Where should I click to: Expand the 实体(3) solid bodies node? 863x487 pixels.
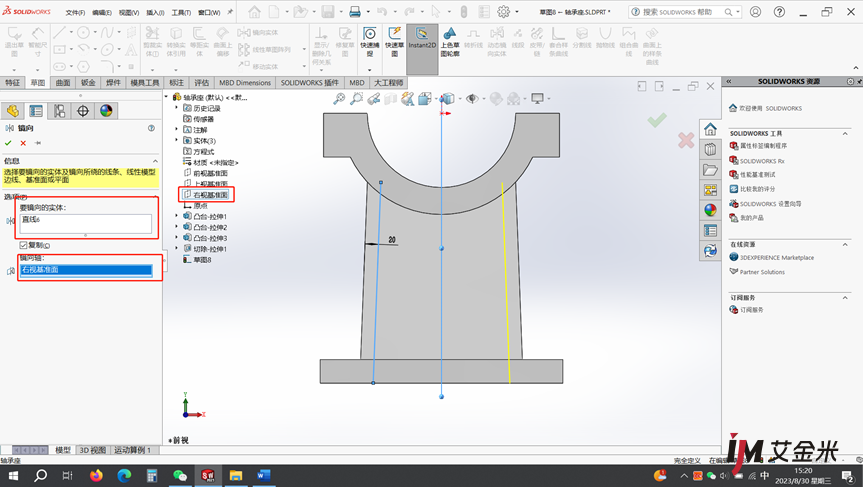pyautogui.click(x=177, y=140)
